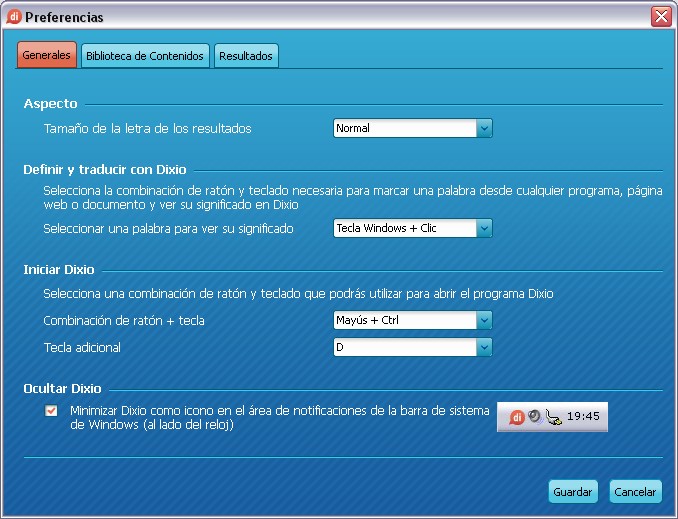Click the Dixio logo icon in title bar
The height and width of the screenshot is (519, 678).
point(13,17)
